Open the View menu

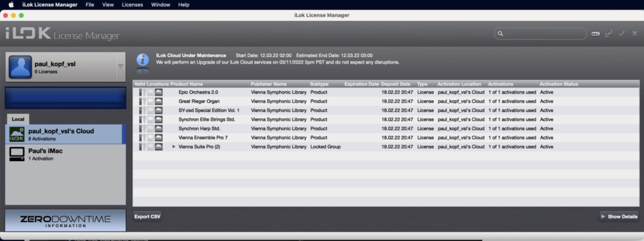click(x=108, y=5)
